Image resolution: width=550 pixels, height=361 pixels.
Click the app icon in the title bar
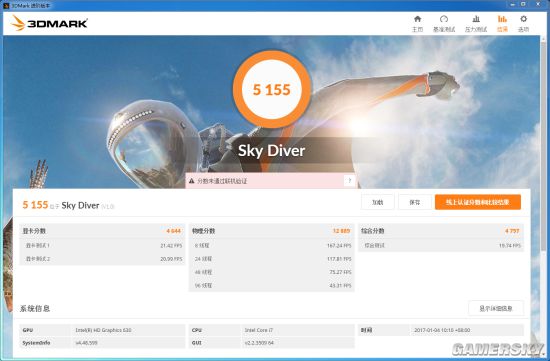point(6,5)
